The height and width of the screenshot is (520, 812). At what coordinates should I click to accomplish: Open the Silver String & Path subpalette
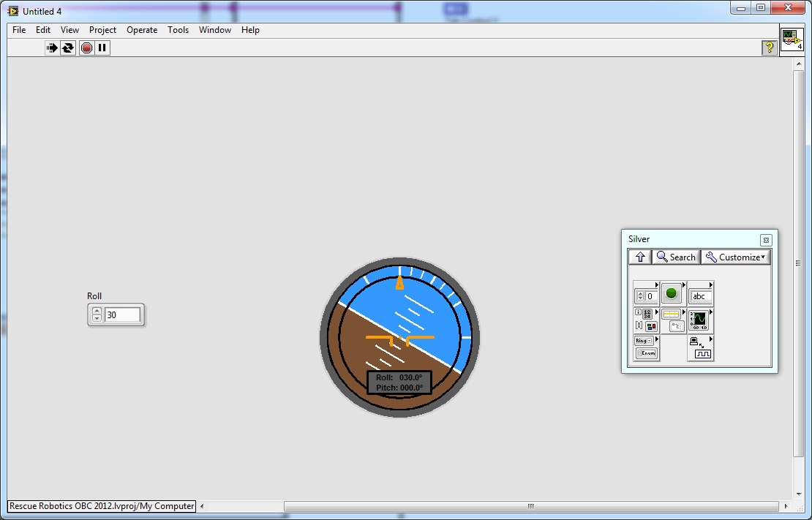pyautogui.click(x=700, y=293)
